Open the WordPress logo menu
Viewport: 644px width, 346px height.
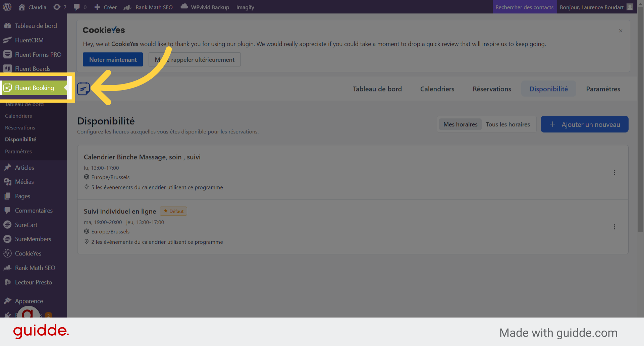[7, 7]
